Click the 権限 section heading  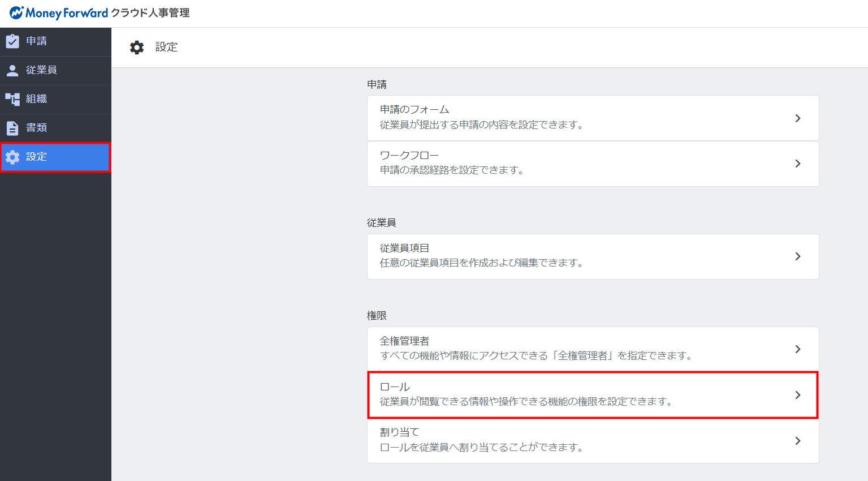377,315
